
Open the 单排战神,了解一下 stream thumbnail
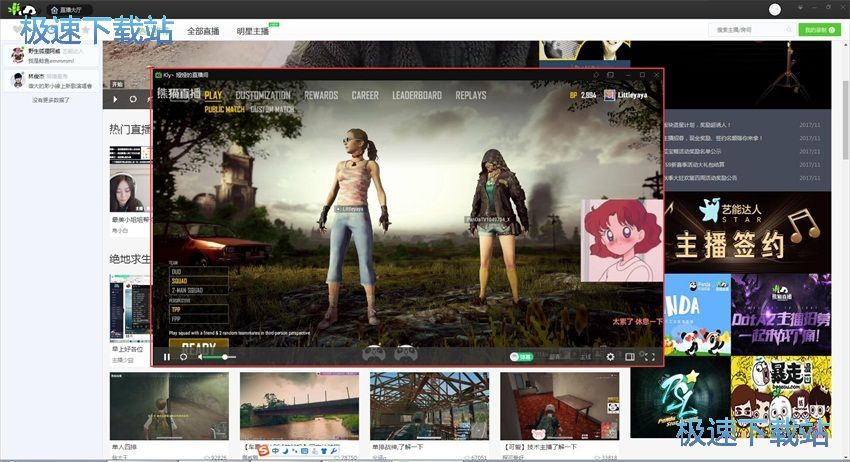[429, 406]
